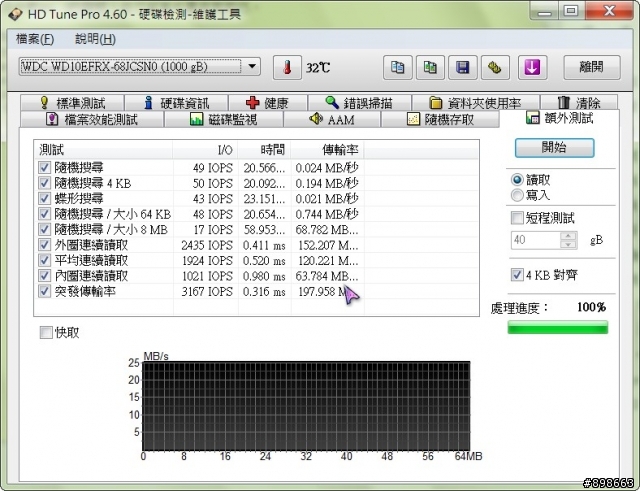The image size is (640, 491).
Task: Uncheck the 突發傳輸率 checkbox
Action: coord(44,291)
